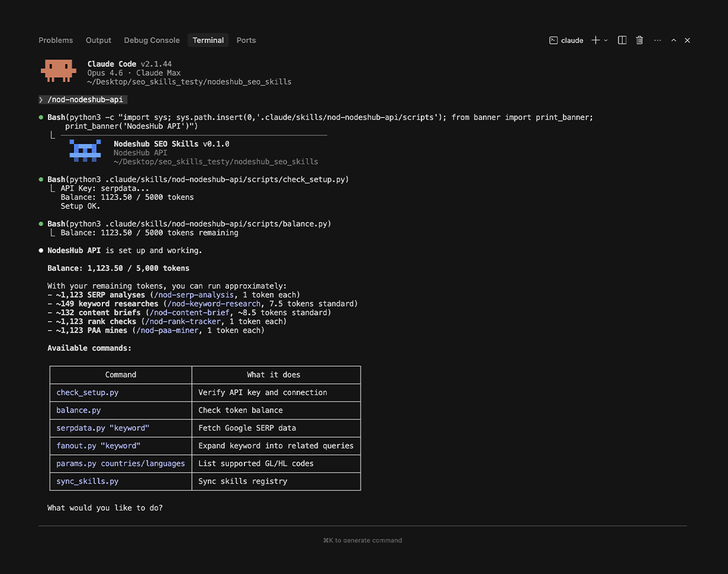Viewport: 728px width, 574px height.
Task: Activate the Terminal tab
Action: click(x=208, y=40)
